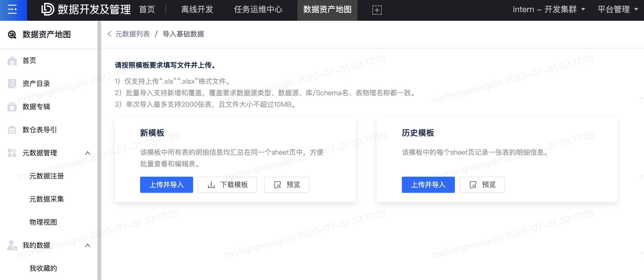The height and width of the screenshot is (280, 644).
Task: Click the 数仓表导引 warehouse icon
Action: 12,130
